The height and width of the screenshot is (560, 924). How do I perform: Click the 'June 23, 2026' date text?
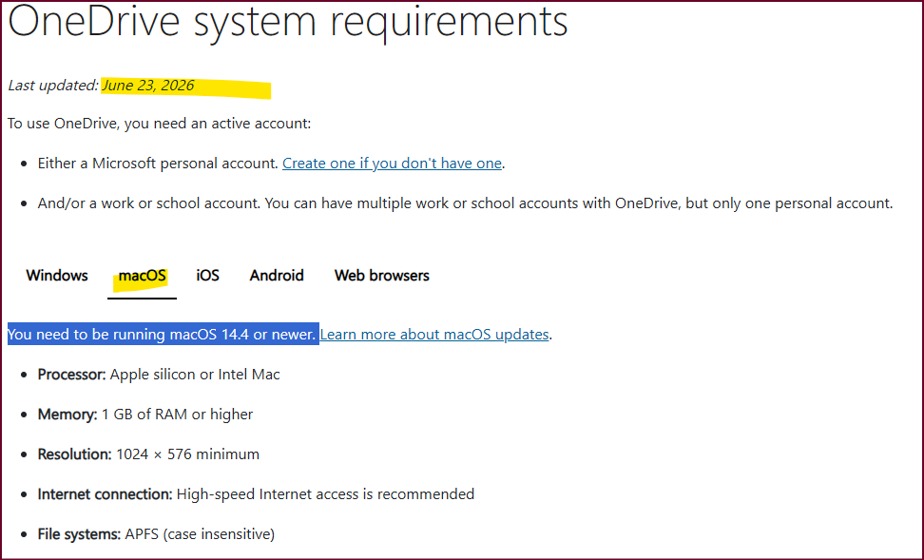coord(148,86)
